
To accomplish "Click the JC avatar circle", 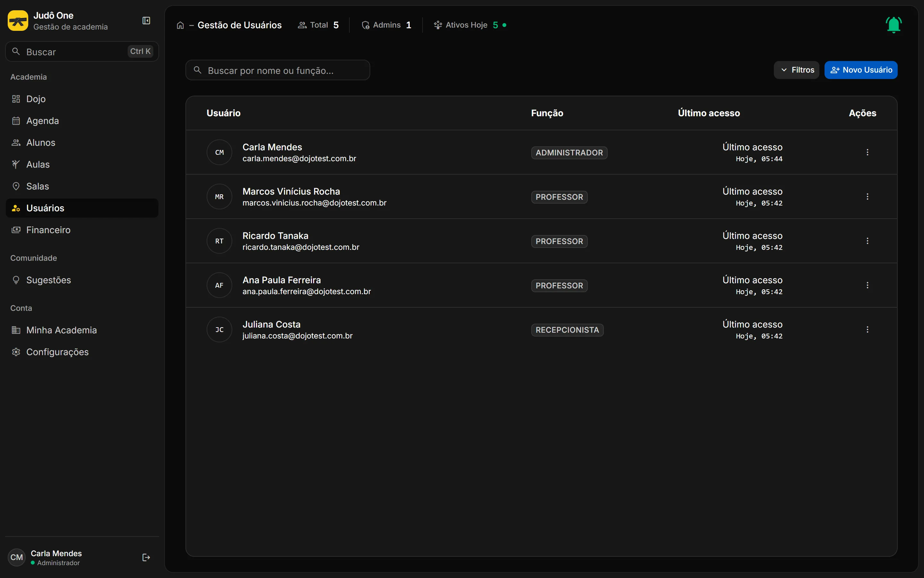I will point(219,329).
